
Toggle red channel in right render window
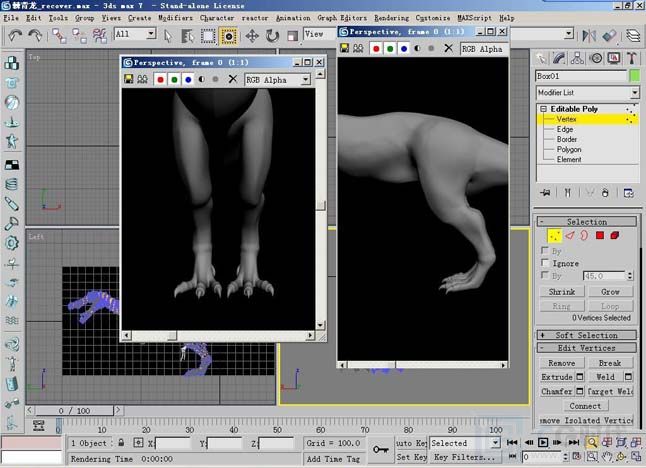(x=376, y=49)
